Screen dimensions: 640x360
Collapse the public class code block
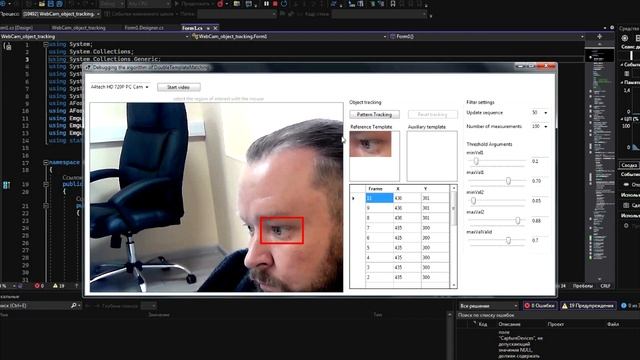click(46, 184)
